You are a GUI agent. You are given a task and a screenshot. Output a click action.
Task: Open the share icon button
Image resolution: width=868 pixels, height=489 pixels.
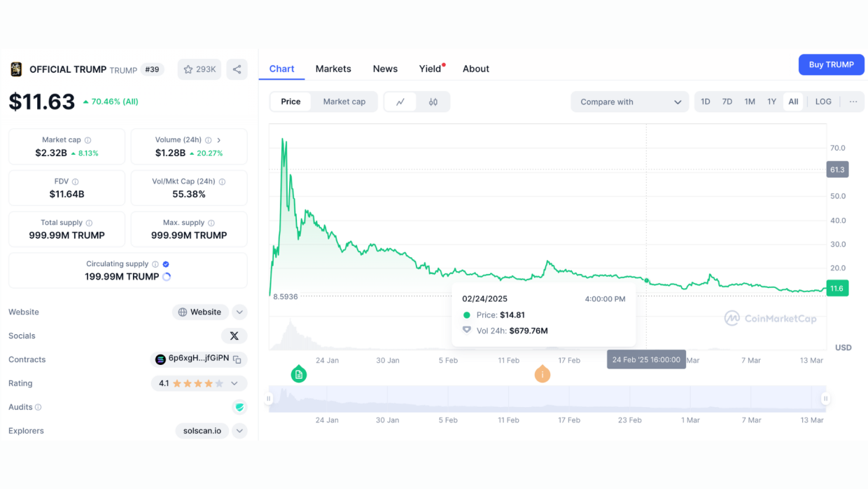pyautogui.click(x=237, y=69)
